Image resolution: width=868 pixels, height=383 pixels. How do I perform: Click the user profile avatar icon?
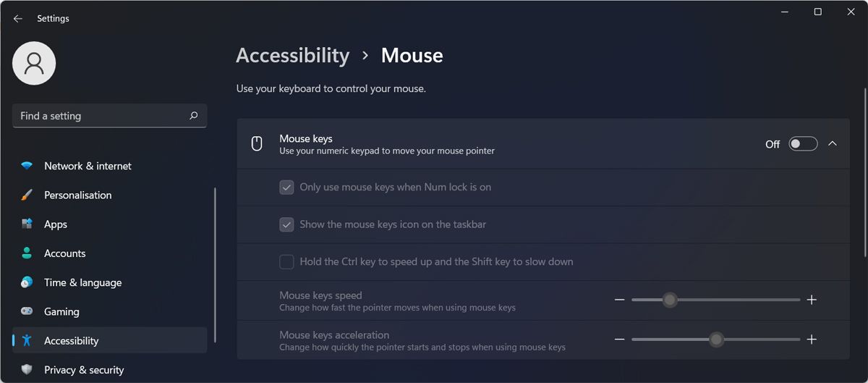point(34,63)
